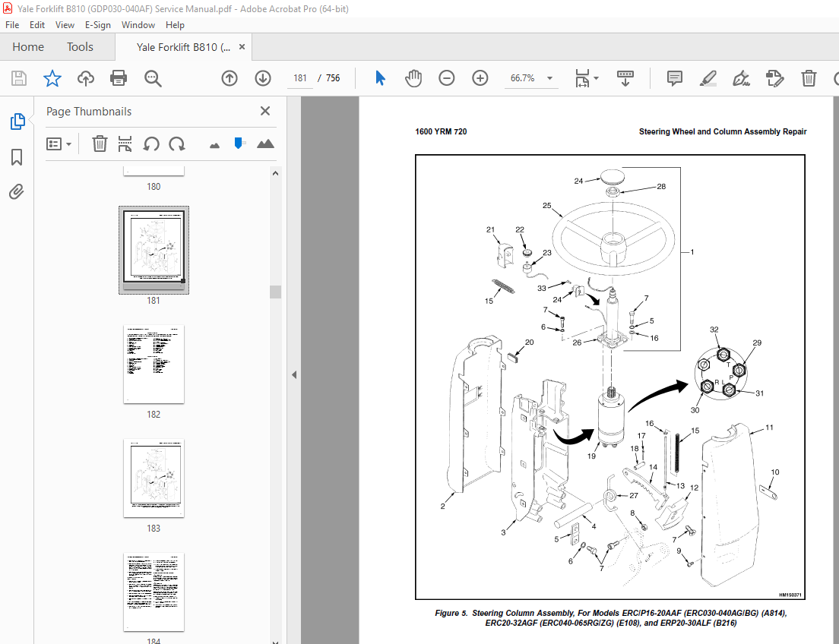Select page 182 thumbnail
The image size is (839, 644).
(x=154, y=365)
